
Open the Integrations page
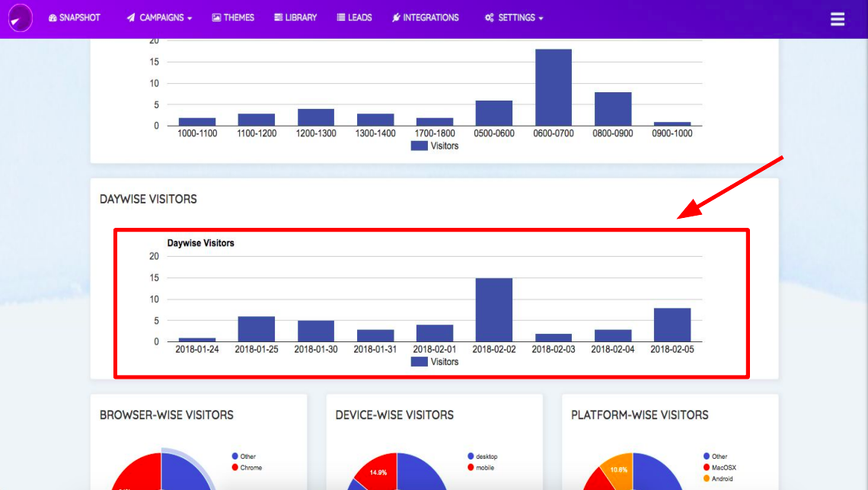[425, 18]
